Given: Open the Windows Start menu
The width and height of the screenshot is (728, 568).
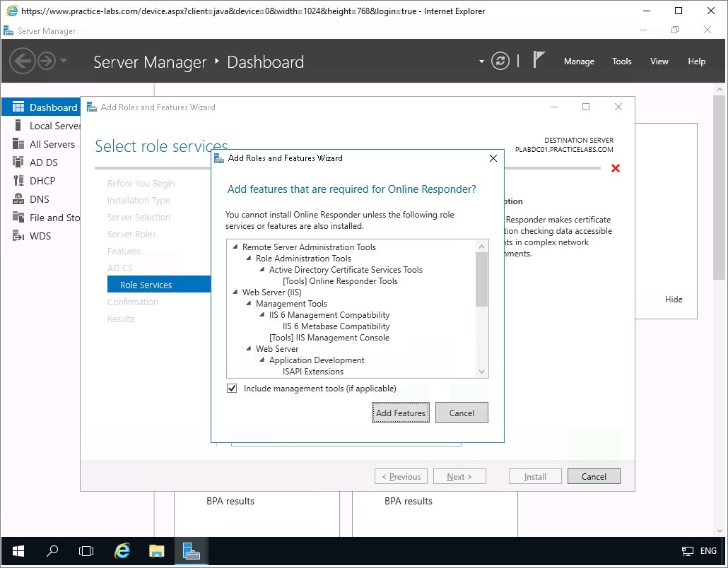Looking at the screenshot, I should coord(18,551).
